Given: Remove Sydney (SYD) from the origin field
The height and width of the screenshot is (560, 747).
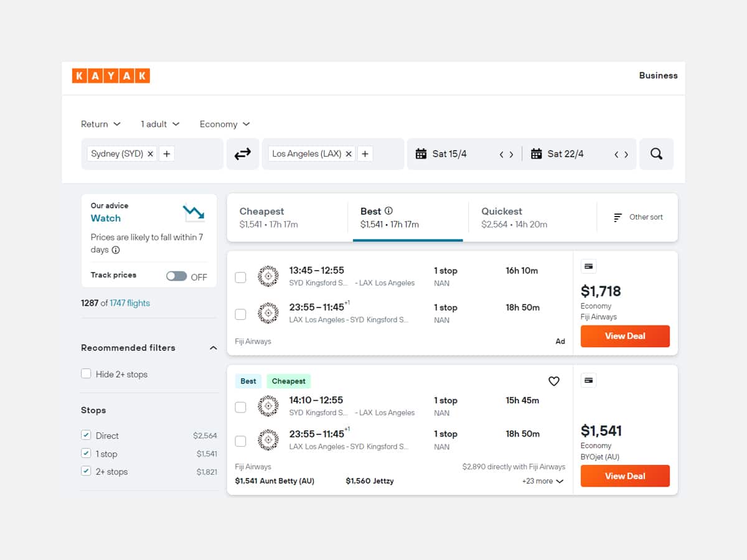Looking at the screenshot, I should (x=150, y=154).
